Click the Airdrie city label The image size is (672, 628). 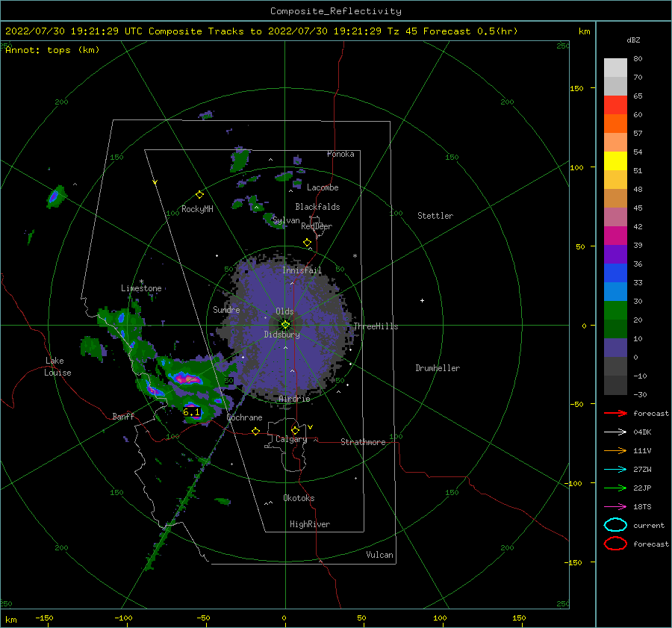[294, 399]
